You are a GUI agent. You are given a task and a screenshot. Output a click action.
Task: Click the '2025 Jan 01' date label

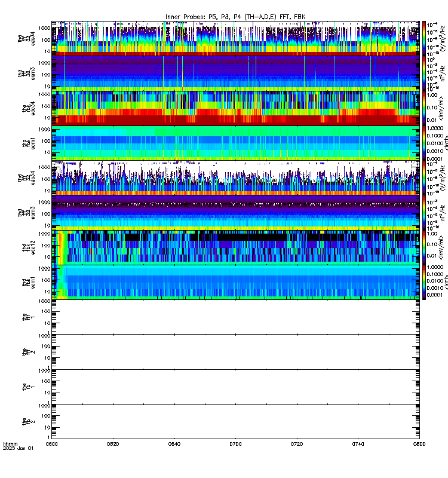tap(18, 448)
